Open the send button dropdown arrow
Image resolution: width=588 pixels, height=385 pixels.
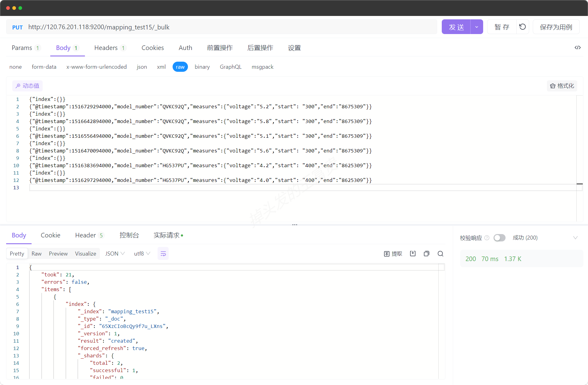477,27
